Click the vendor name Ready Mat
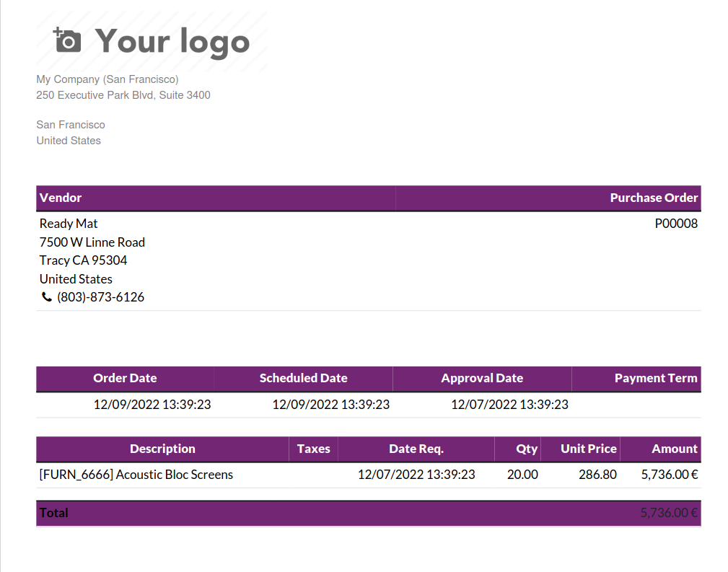This screenshot has height=572, width=728. [69, 224]
